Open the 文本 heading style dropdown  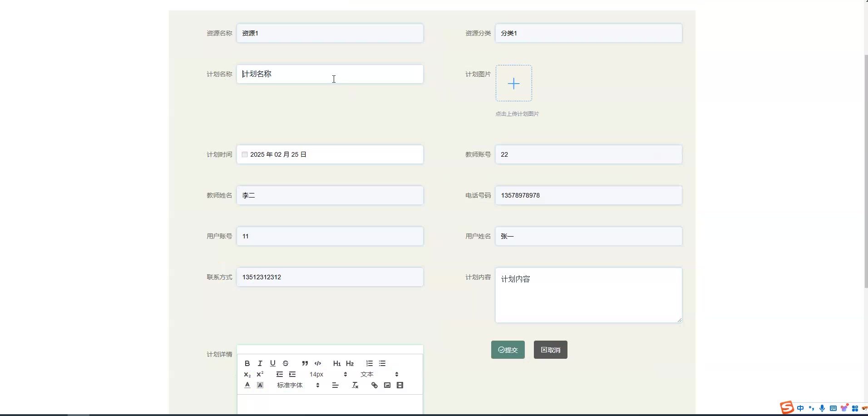coord(379,374)
